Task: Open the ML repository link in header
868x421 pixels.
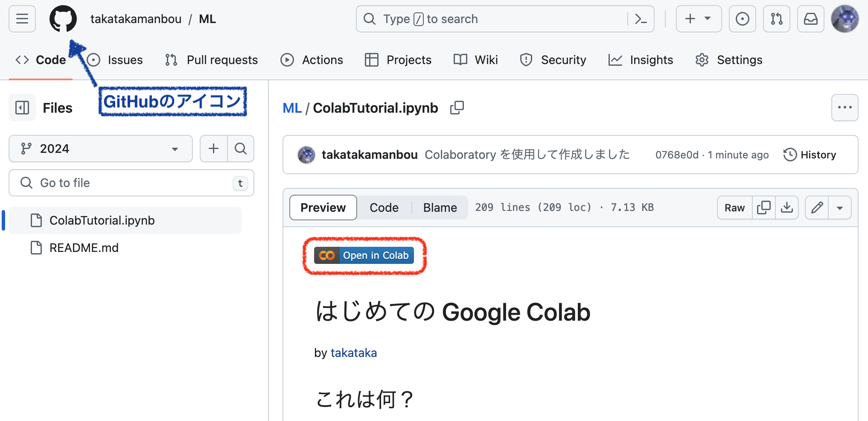Action: point(207,19)
